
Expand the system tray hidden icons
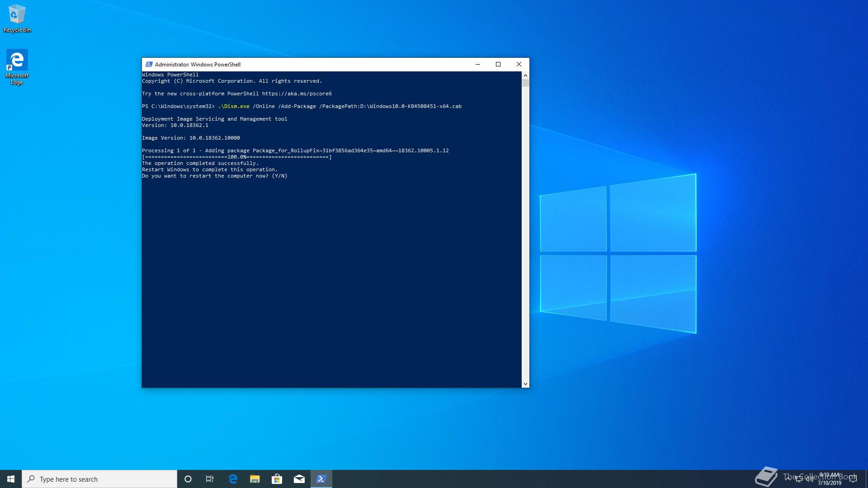coord(788,479)
